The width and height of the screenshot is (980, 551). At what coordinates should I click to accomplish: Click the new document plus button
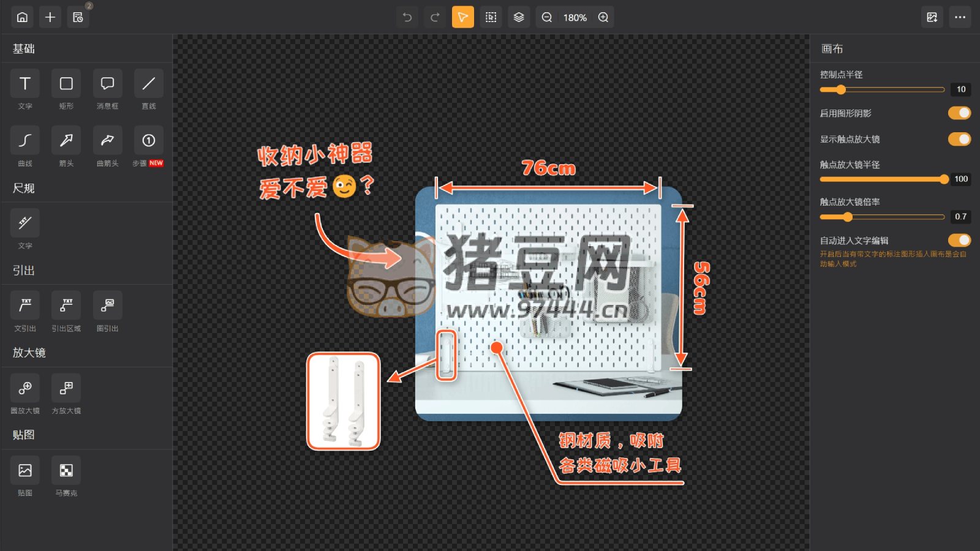click(50, 17)
